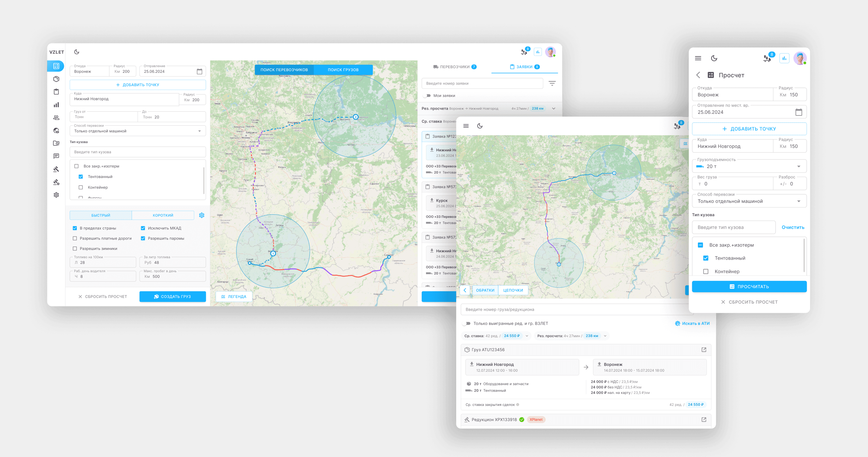Screen dimensions: 868x457
Task: Open the chat messages sidebar icon
Action: (56, 156)
